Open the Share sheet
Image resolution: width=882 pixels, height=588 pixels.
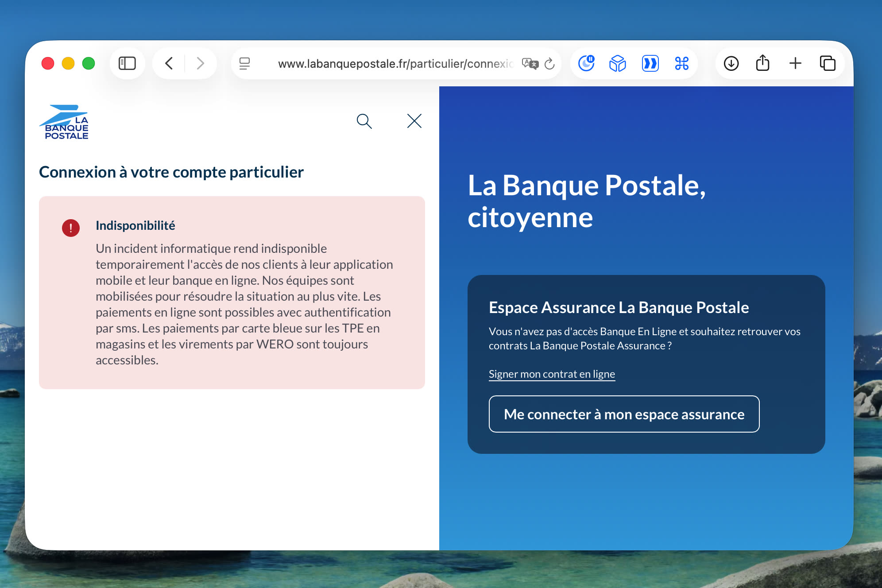[x=763, y=63]
